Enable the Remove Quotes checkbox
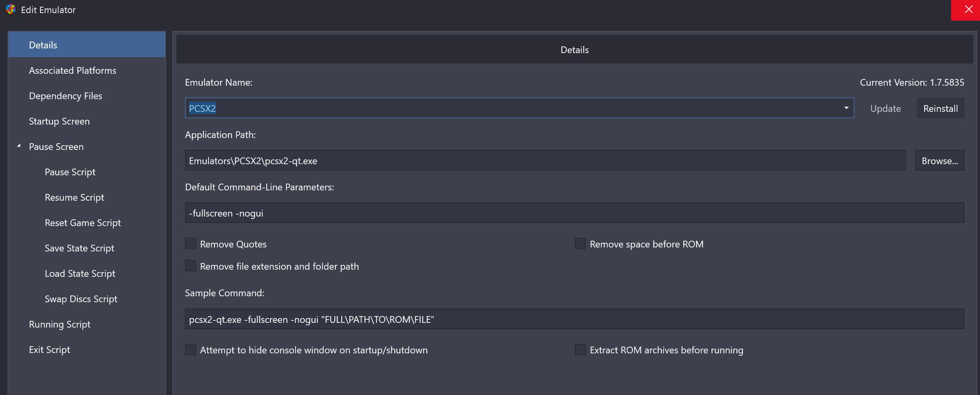This screenshot has width=980, height=395. (x=191, y=244)
